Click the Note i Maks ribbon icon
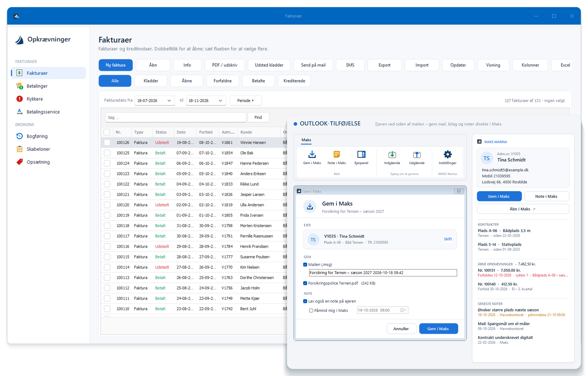The width and height of the screenshot is (588, 376). (x=337, y=154)
